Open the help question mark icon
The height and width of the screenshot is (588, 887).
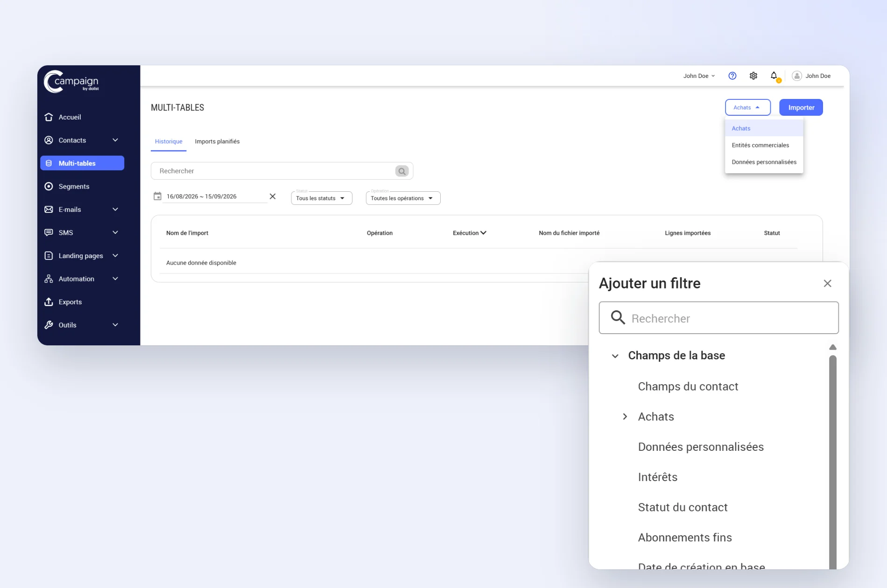[x=732, y=76]
